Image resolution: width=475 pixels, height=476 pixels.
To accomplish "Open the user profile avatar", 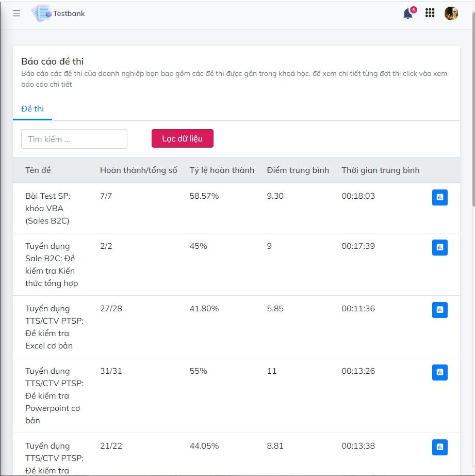I will (x=451, y=13).
